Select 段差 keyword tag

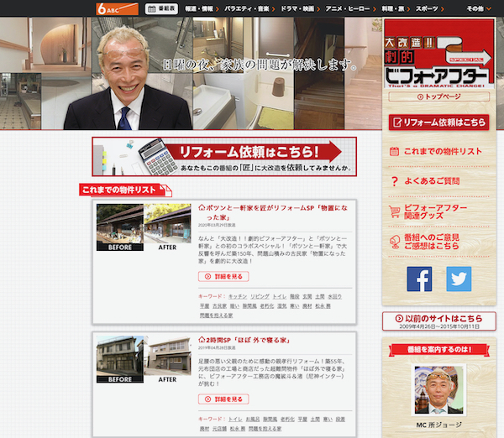click(340, 419)
